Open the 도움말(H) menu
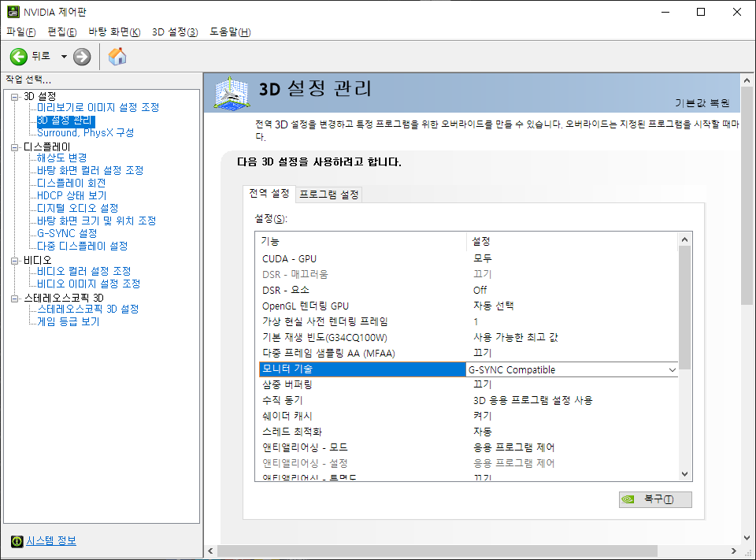The image size is (756, 560). 230,32
